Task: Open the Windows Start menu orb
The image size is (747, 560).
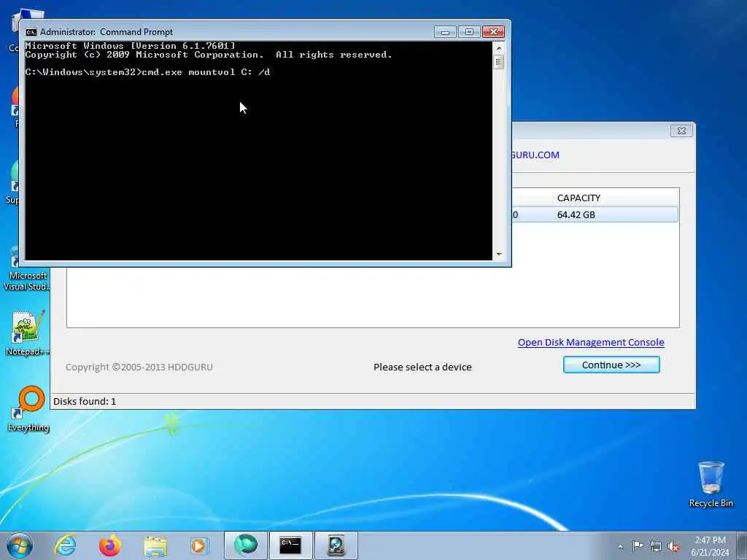Action: [x=20, y=545]
